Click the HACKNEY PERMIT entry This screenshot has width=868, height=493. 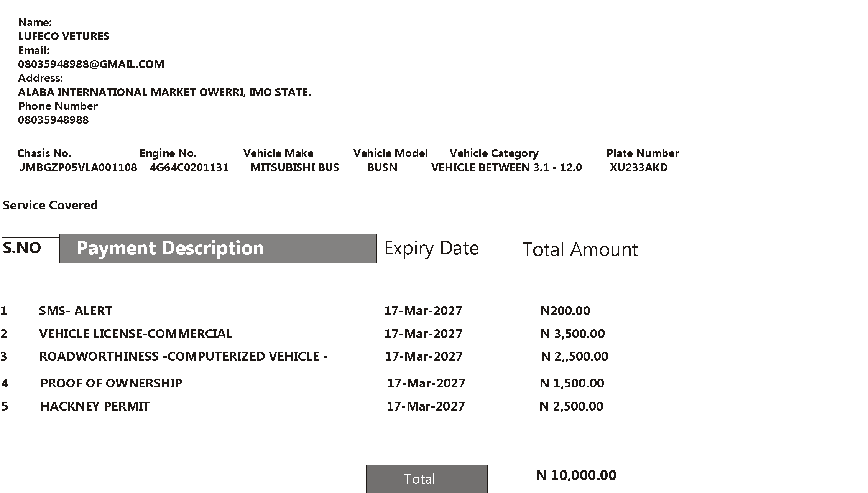tap(95, 406)
